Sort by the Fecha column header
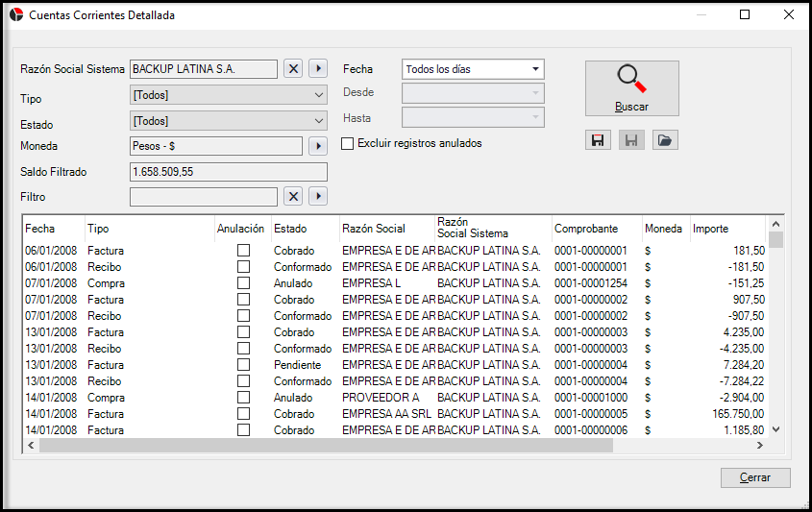This screenshot has height=512, width=812. tap(54, 229)
